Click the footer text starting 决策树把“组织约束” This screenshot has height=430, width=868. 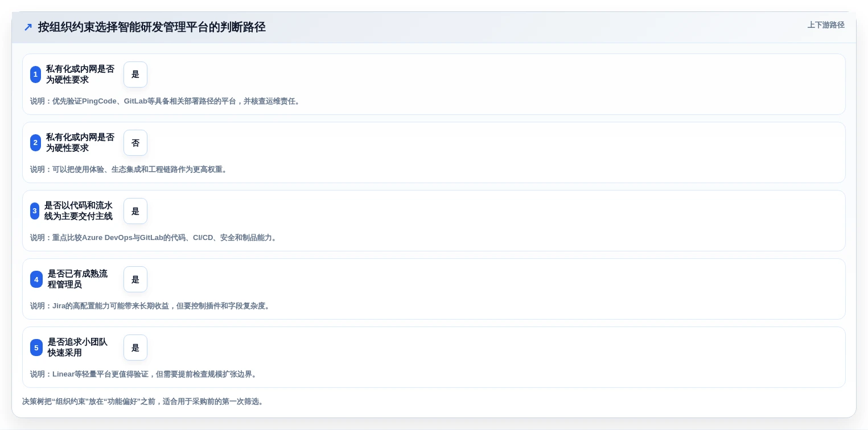click(x=143, y=402)
